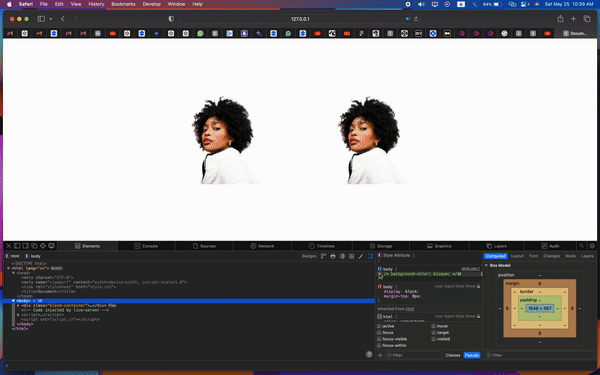Click the styles Filter field
Viewport: 600px width, 375px height.
[414, 355]
